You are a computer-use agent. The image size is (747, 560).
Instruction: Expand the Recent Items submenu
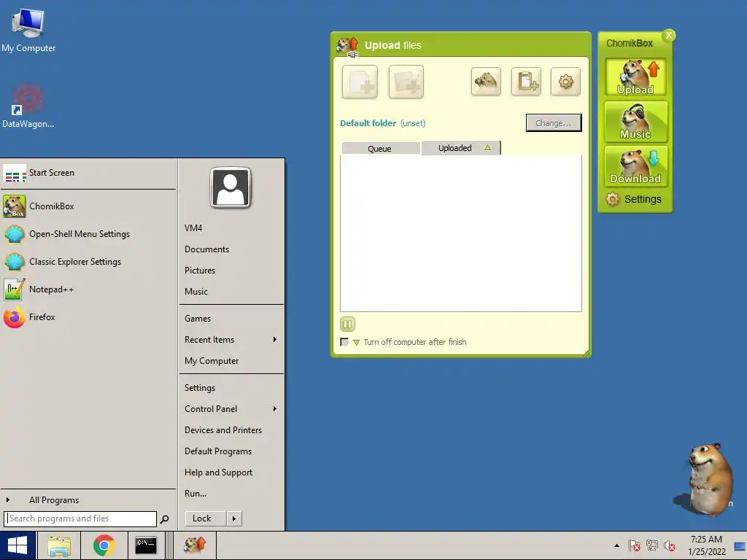pyautogui.click(x=231, y=340)
